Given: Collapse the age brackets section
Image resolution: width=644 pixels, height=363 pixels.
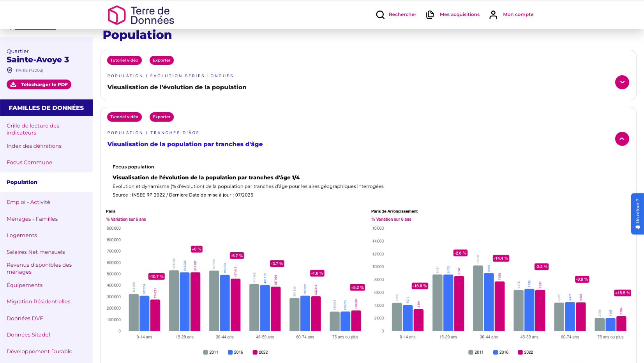Looking at the screenshot, I should click(x=622, y=139).
